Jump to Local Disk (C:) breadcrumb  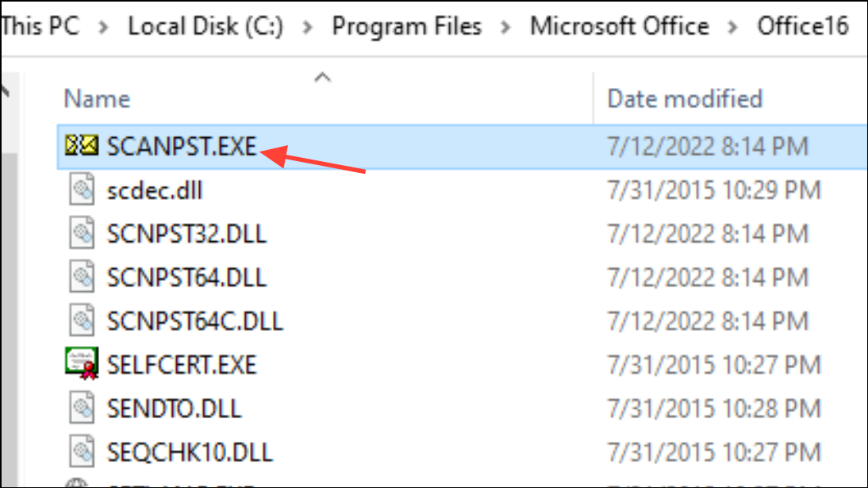205,27
